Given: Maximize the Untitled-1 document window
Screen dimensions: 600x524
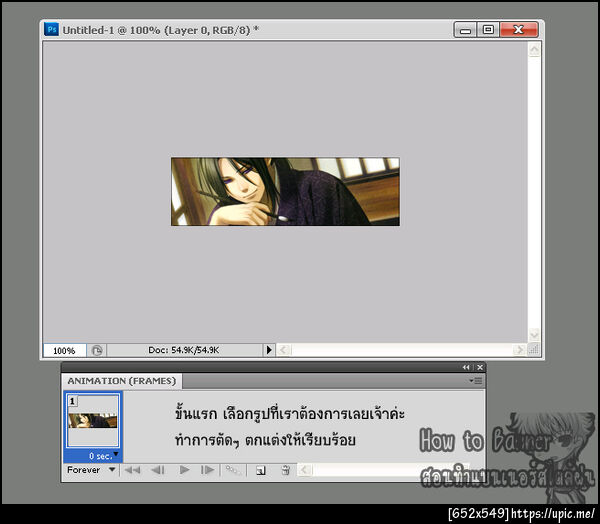Looking at the screenshot, I should tap(488, 29).
